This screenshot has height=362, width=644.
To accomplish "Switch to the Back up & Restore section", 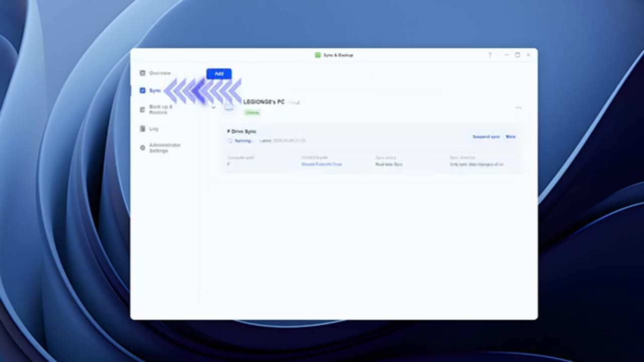I will pyautogui.click(x=160, y=110).
